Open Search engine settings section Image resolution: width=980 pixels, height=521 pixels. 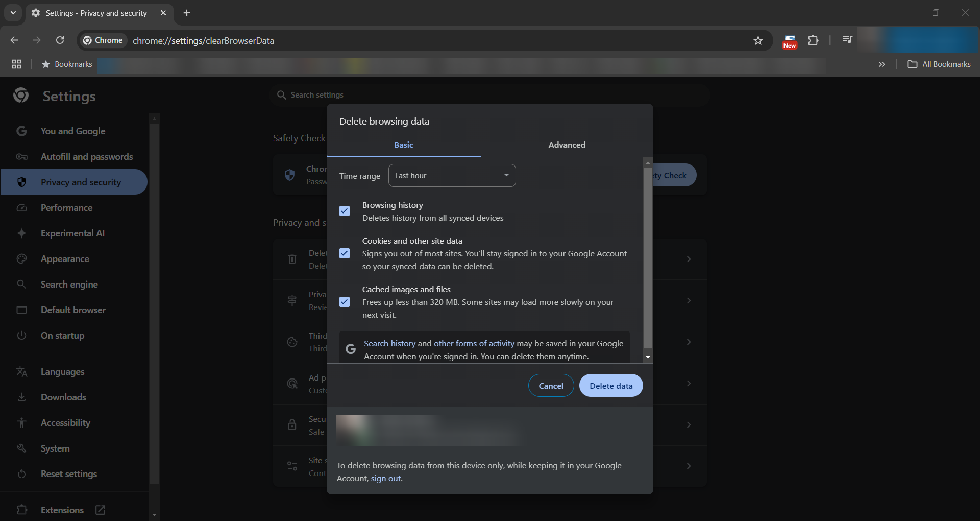(x=74, y=285)
